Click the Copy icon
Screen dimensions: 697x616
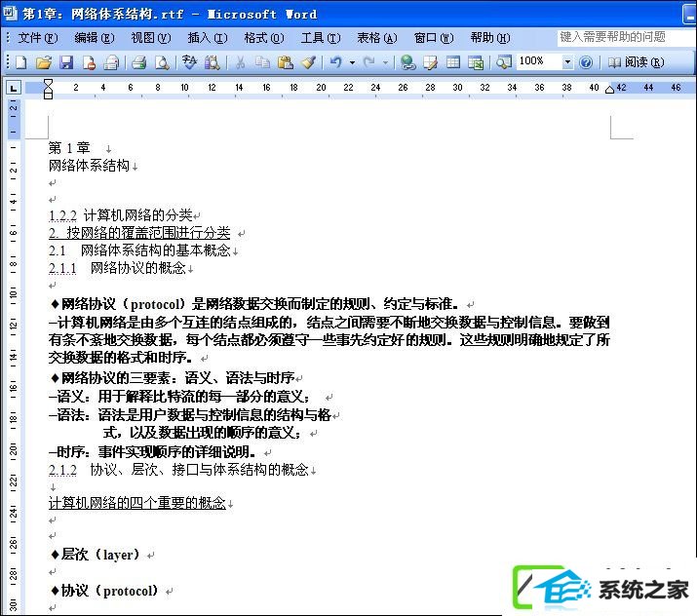click(262, 62)
